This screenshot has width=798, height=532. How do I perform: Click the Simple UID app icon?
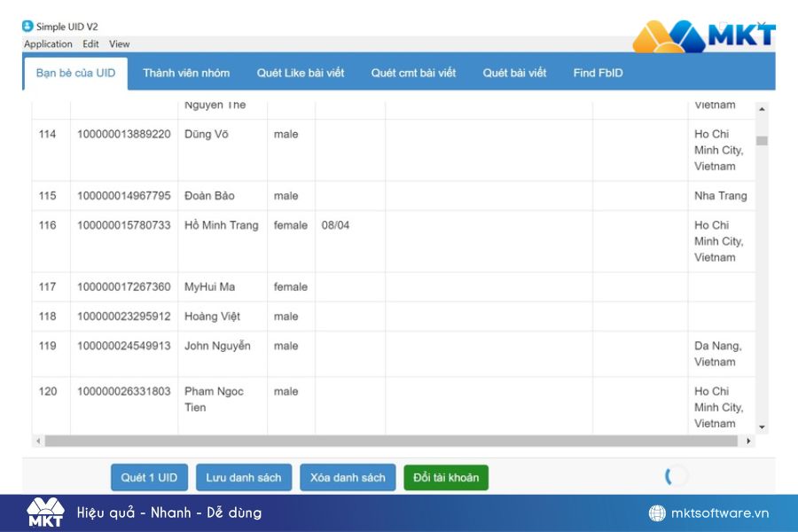pyautogui.click(x=27, y=27)
